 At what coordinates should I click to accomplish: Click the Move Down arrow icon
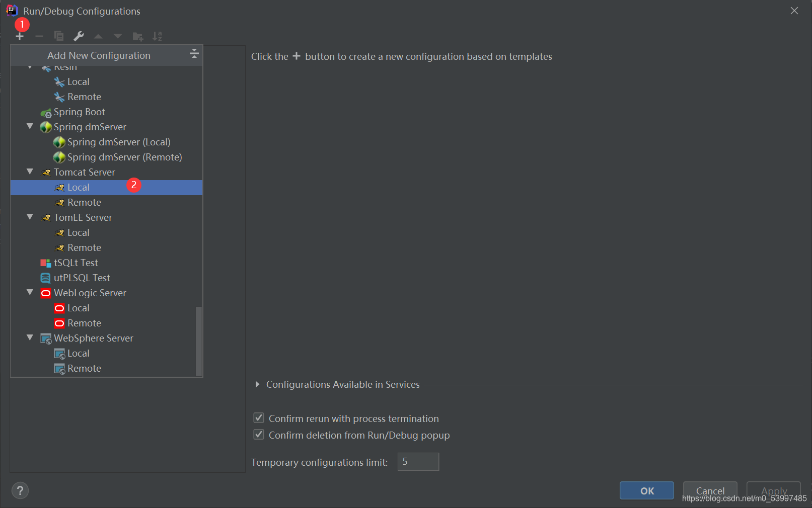tap(118, 36)
